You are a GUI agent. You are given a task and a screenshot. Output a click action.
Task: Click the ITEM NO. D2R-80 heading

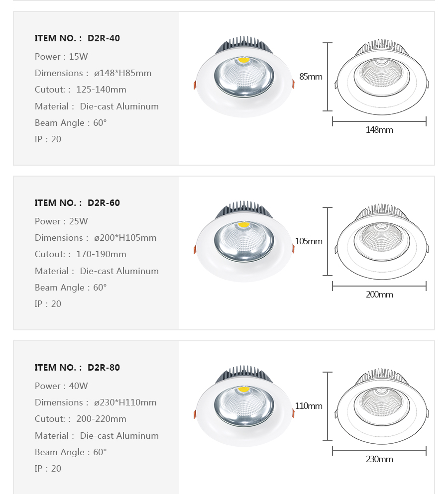[77, 368]
